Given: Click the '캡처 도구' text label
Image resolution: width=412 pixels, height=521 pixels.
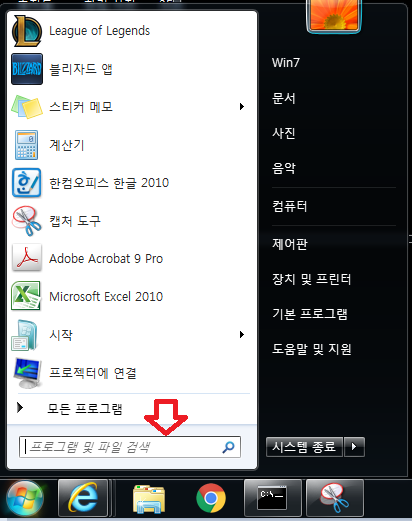Looking at the screenshot, I should 75,221.
